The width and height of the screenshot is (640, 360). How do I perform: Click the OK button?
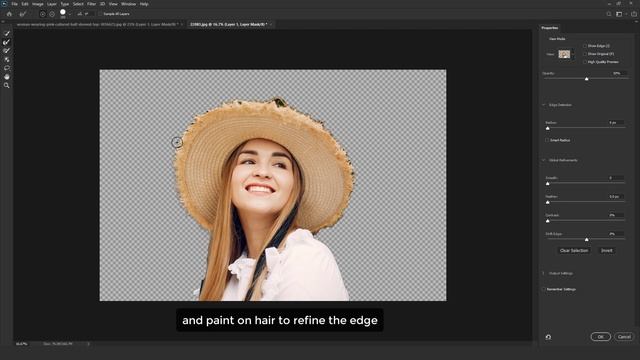600,337
